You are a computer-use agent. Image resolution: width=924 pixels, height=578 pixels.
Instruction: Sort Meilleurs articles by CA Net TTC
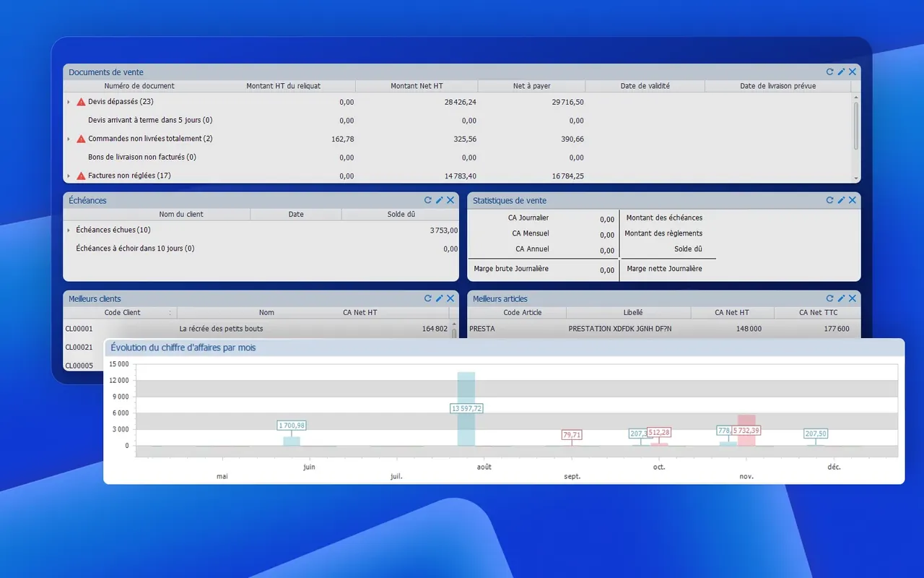click(818, 313)
